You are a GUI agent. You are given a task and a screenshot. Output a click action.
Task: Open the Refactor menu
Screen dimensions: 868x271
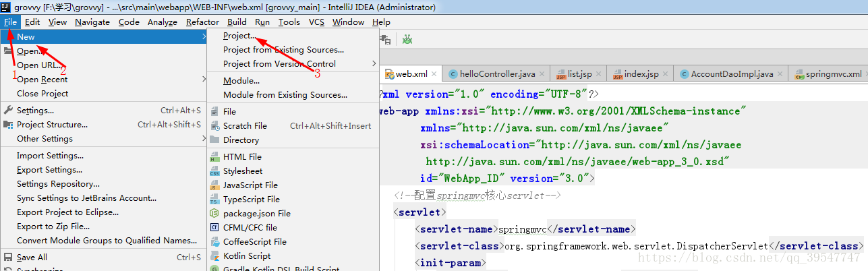point(202,22)
